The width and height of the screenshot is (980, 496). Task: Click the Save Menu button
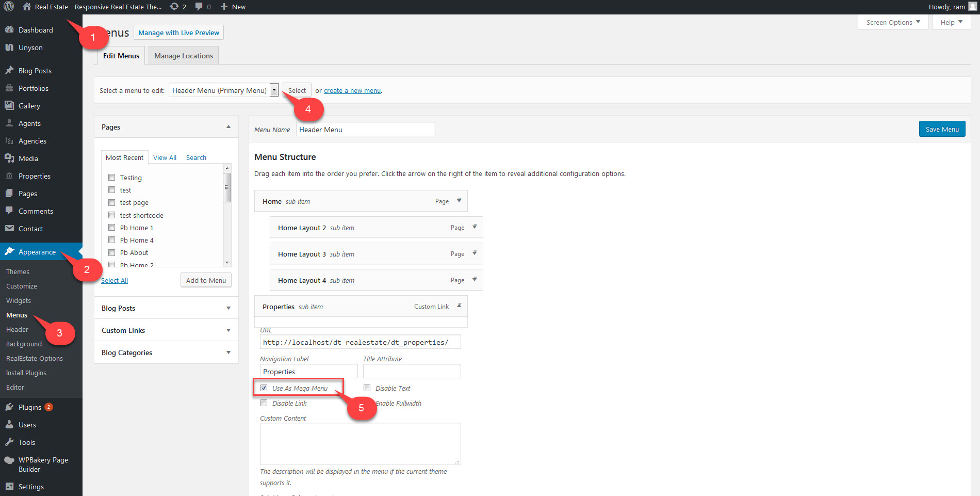point(942,129)
